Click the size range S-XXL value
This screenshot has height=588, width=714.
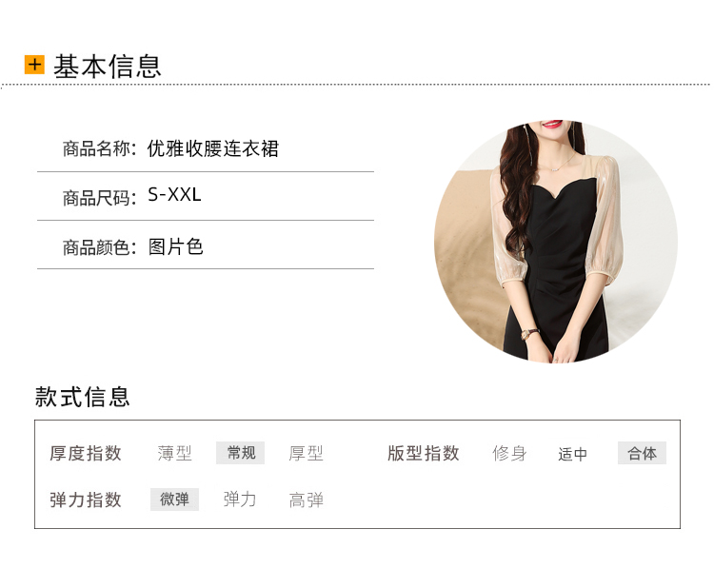point(174,195)
